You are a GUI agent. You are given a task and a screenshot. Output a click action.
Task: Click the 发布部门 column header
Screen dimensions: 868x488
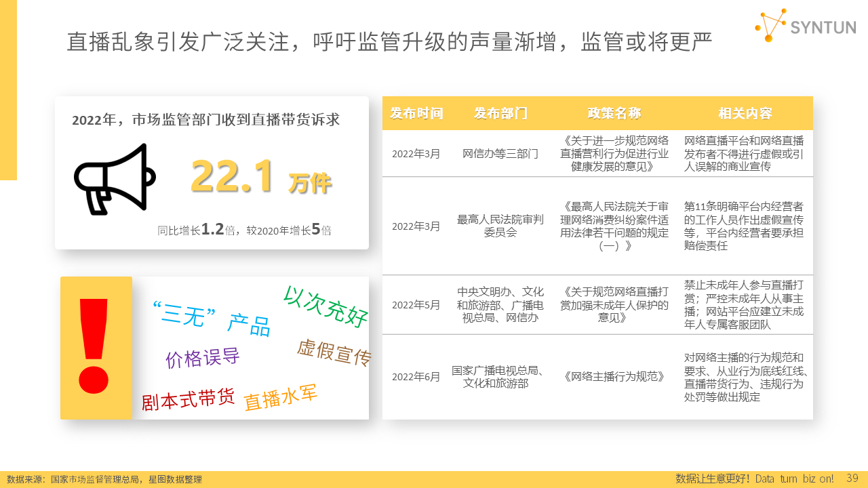(500, 113)
